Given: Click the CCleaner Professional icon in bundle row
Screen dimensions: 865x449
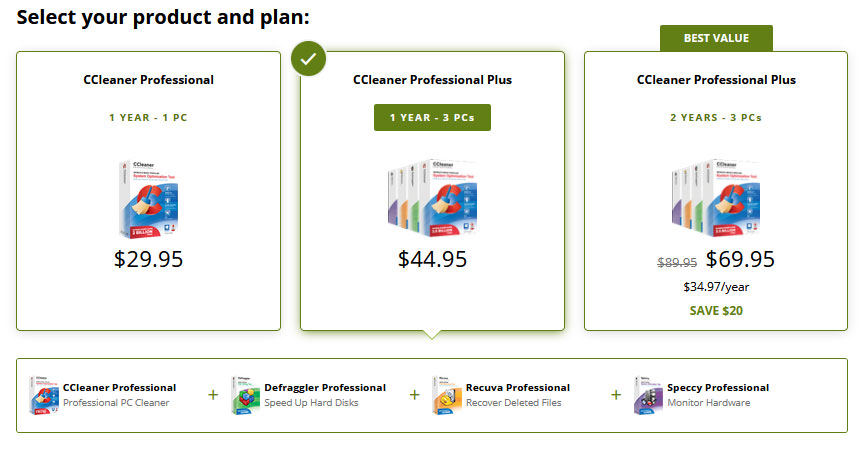Looking at the screenshot, I should (x=44, y=395).
